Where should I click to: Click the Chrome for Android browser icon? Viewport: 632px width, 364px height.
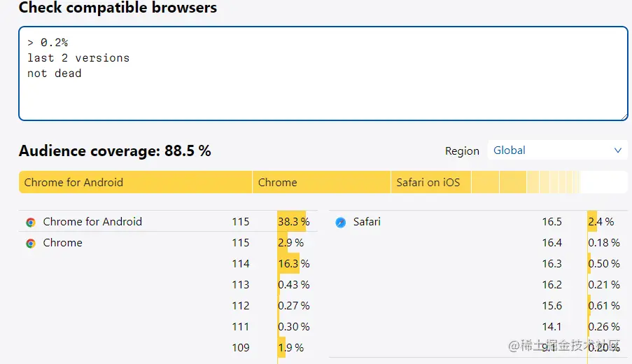[x=31, y=222]
